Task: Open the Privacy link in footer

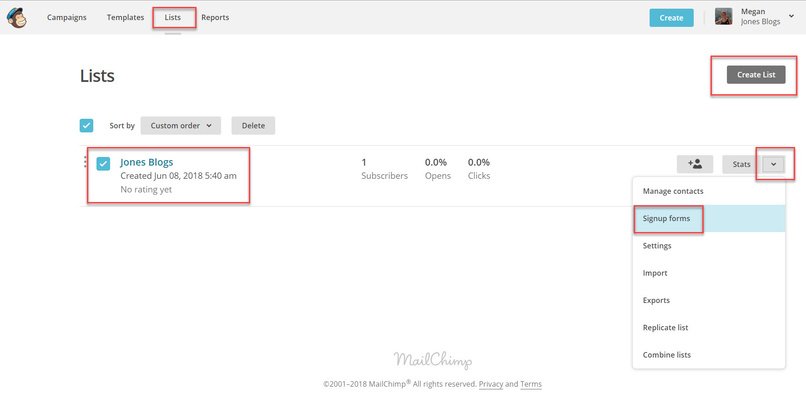Action: 491,384
